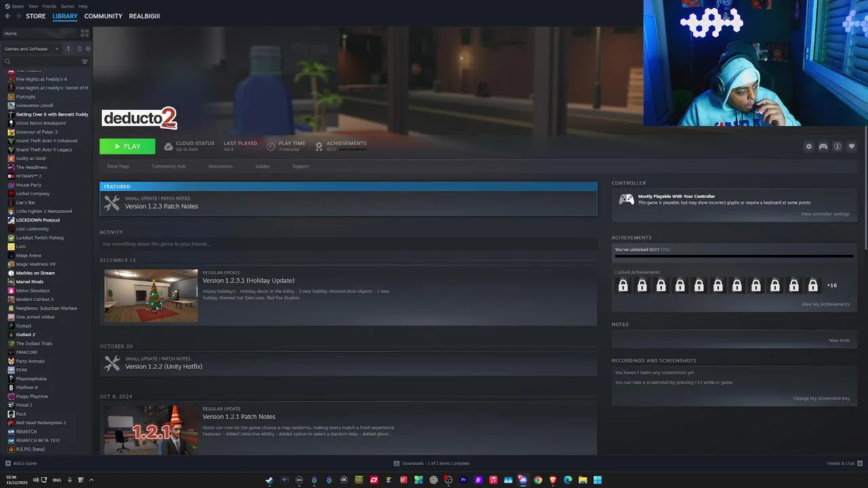Switch library to grid collections view icon
Viewport: 868px width, 488px height.
point(85,33)
